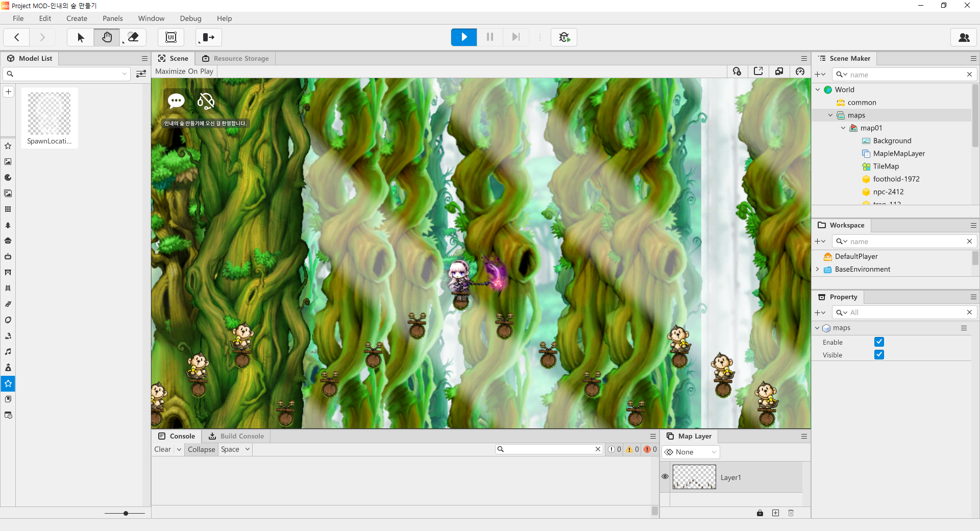The width and height of the screenshot is (980, 531).
Task: Click delete trash icon in Map Layer panel
Action: point(791,513)
